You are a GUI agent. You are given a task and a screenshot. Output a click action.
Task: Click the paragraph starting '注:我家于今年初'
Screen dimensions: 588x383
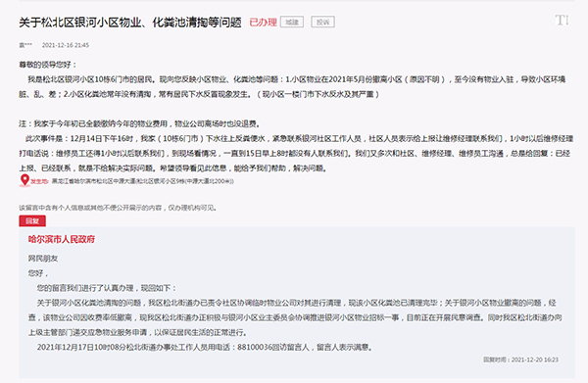tap(139, 123)
